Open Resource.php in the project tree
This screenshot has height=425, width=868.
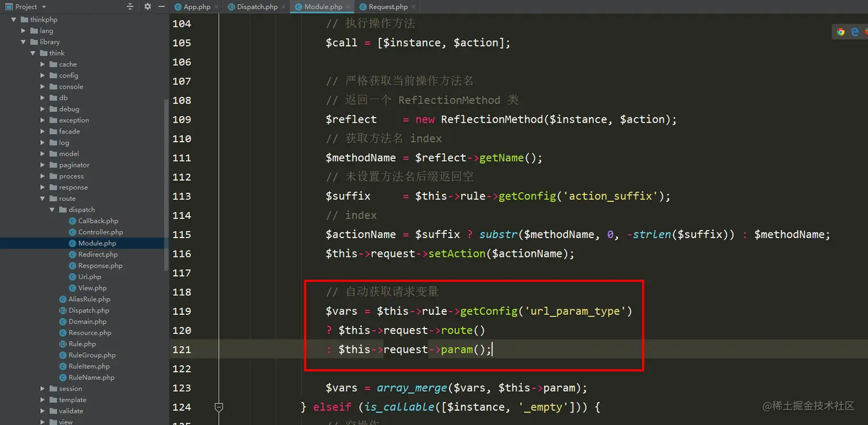90,333
